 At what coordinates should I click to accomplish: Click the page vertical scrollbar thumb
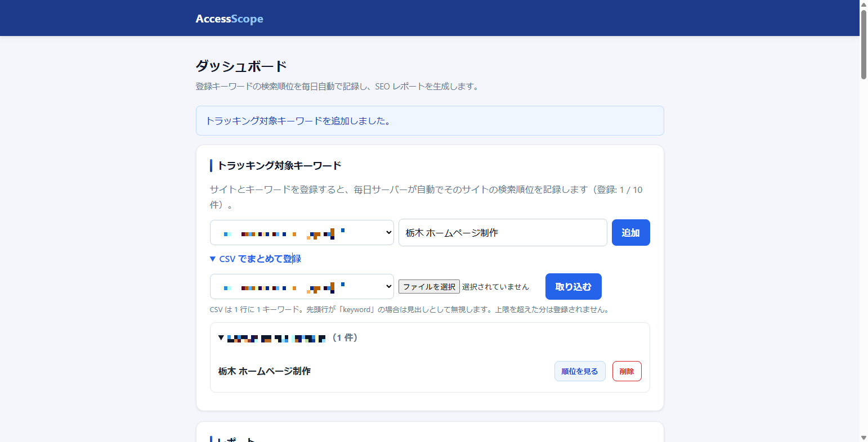[863, 44]
